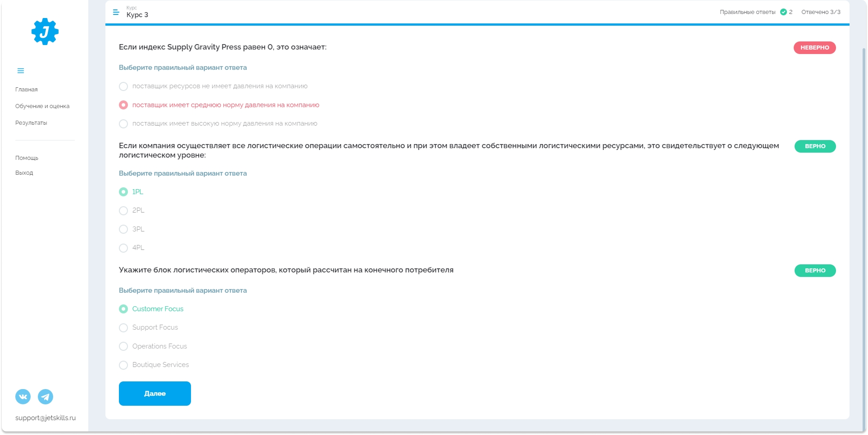Select Boutique Services radio button
This screenshot has height=435, width=868.
click(x=123, y=365)
